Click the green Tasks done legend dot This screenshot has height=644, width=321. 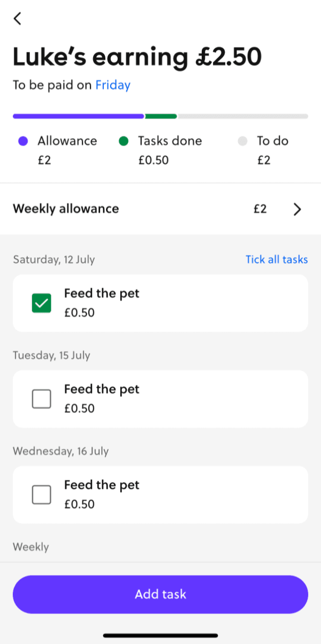tap(124, 141)
